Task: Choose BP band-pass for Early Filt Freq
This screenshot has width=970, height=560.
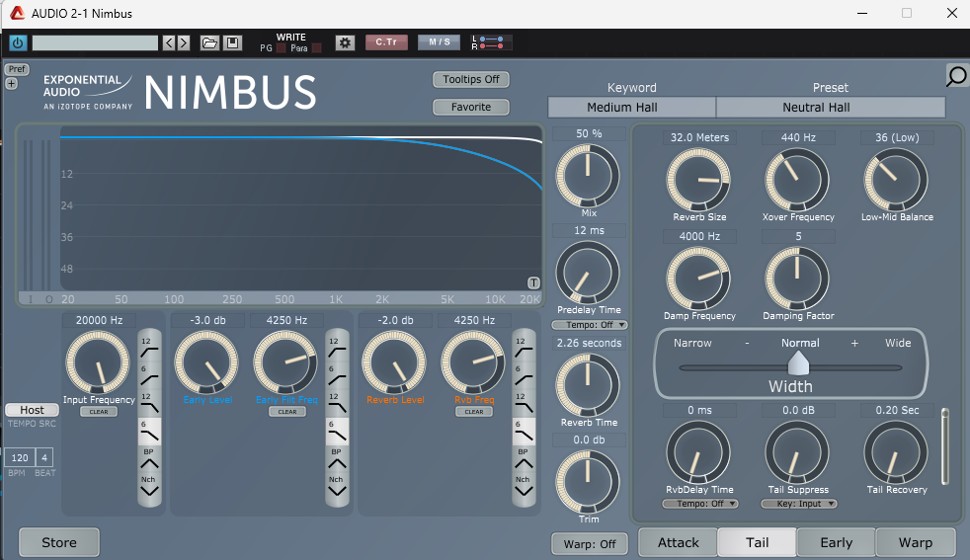Action: tap(337, 458)
